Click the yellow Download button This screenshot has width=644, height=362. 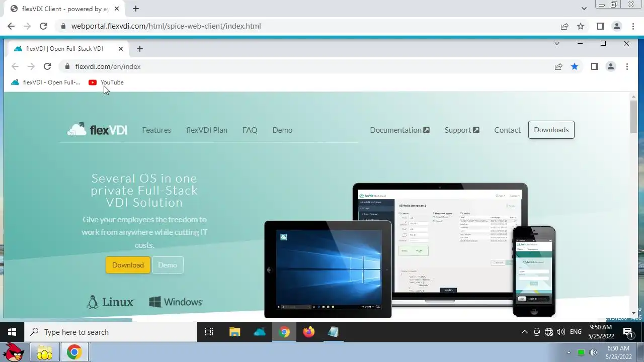(128, 265)
